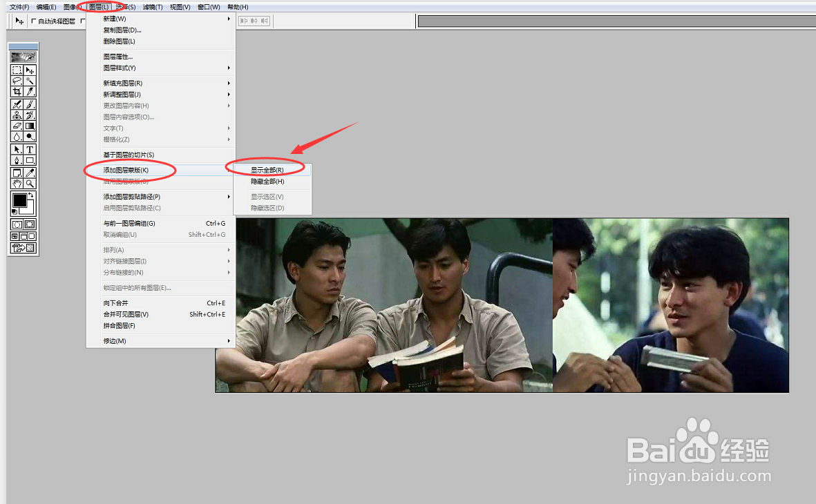Open the 窗口(W) menu
Viewport: 816px width, 504px height.
(209, 7)
